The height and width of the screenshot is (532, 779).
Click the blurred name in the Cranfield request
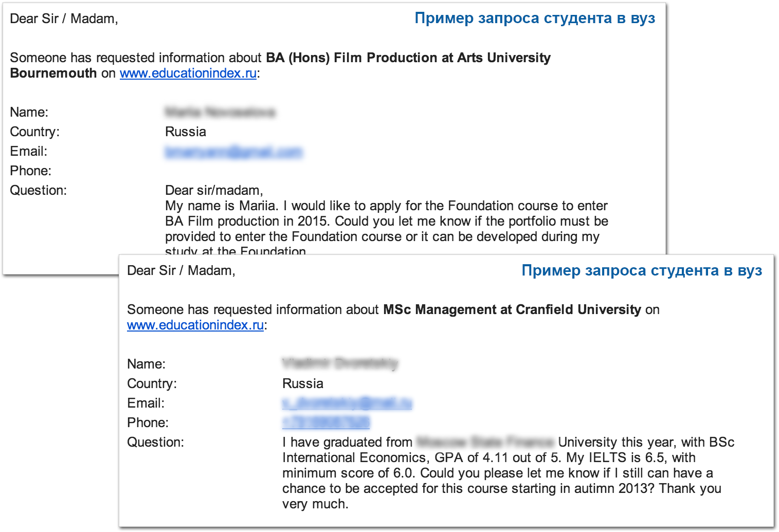(x=340, y=363)
